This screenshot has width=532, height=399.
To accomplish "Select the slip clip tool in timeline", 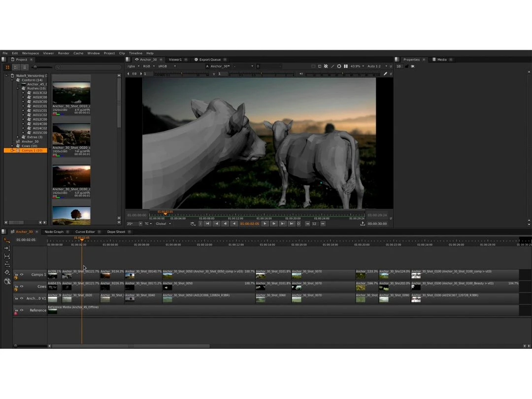I will click(7, 256).
